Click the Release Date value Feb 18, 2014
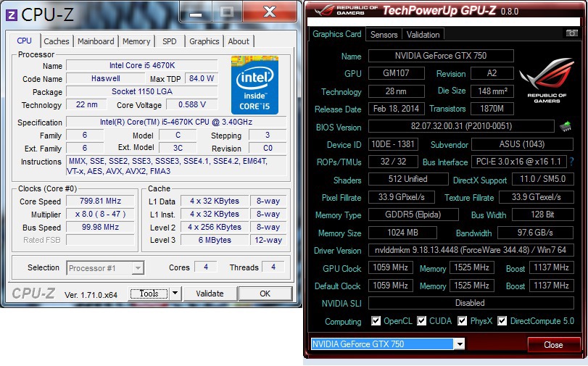The height and width of the screenshot is (366, 588). point(397,109)
